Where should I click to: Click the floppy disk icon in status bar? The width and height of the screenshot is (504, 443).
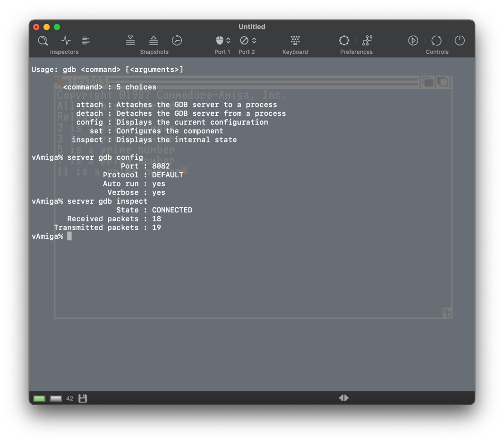point(83,399)
